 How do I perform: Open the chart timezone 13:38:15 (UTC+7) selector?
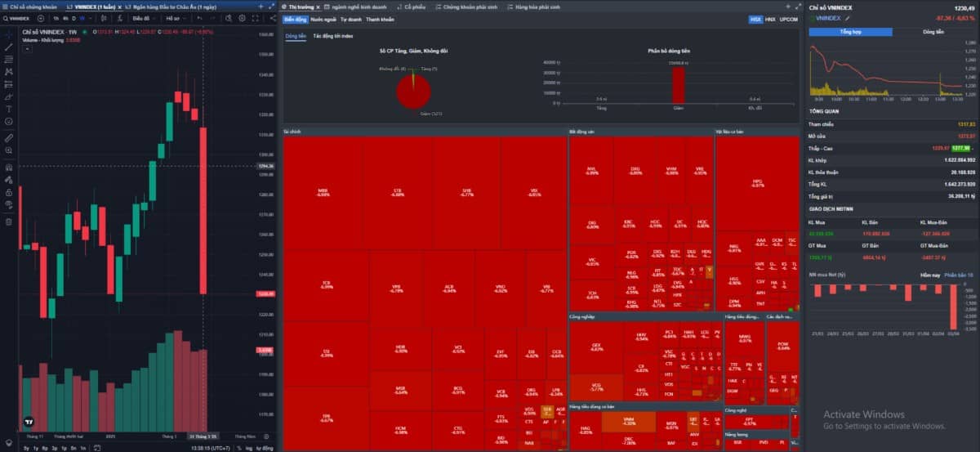click(212, 448)
